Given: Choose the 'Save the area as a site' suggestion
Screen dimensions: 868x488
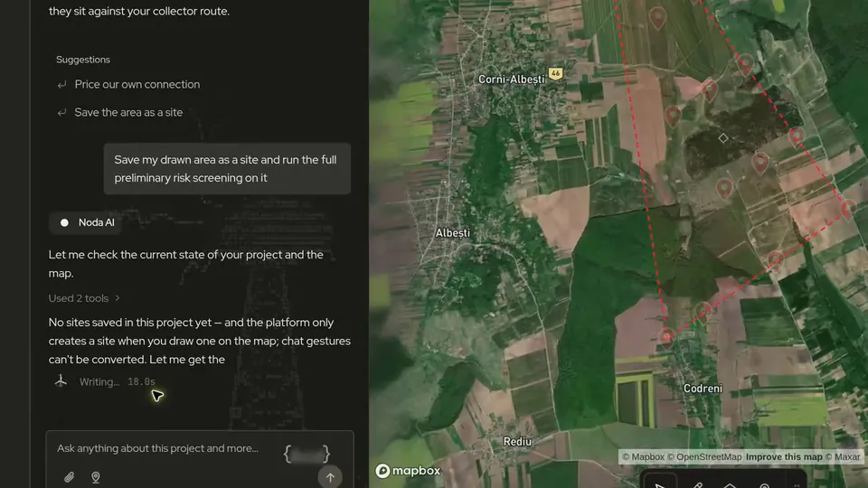Looking at the screenshot, I should coord(128,112).
